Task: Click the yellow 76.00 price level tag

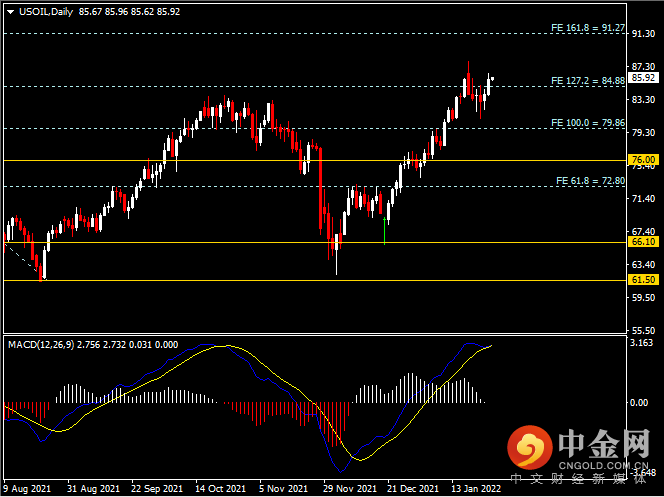Action: click(x=643, y=160)
